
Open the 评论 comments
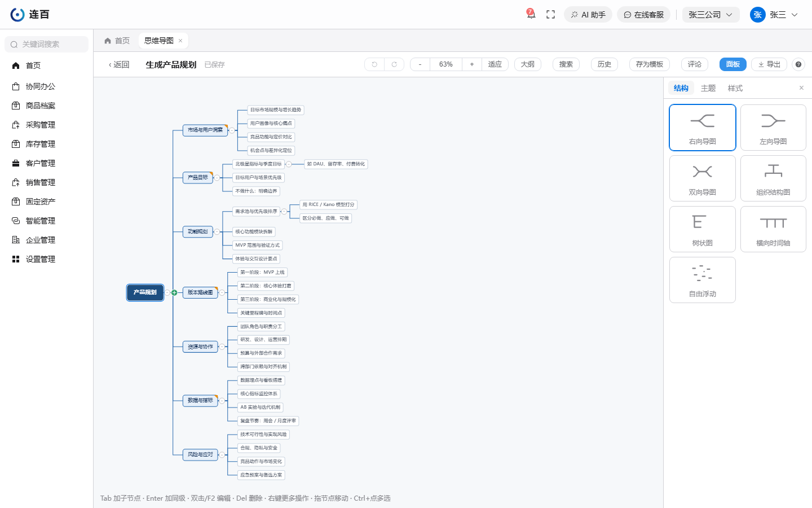(695, 64)
